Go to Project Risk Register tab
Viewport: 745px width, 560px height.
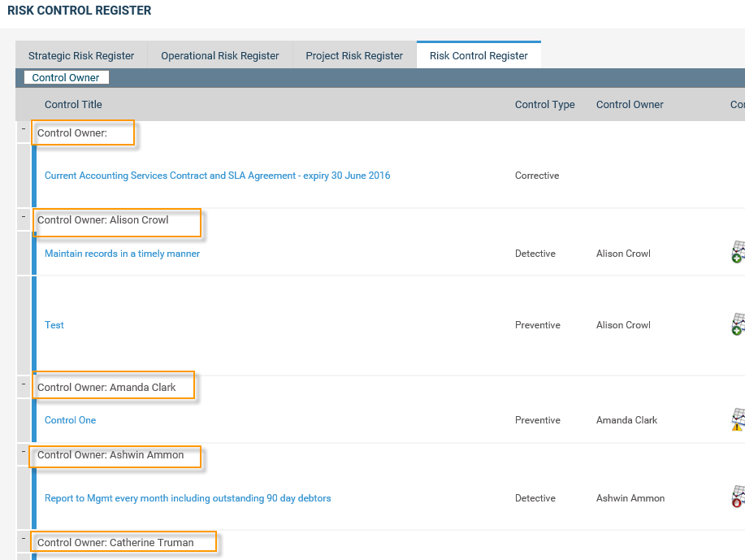click(354, 56)
